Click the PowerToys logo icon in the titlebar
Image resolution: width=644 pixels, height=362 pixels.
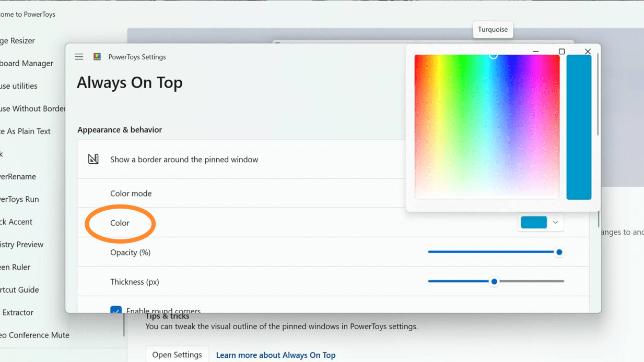click(x=96, y=56)
